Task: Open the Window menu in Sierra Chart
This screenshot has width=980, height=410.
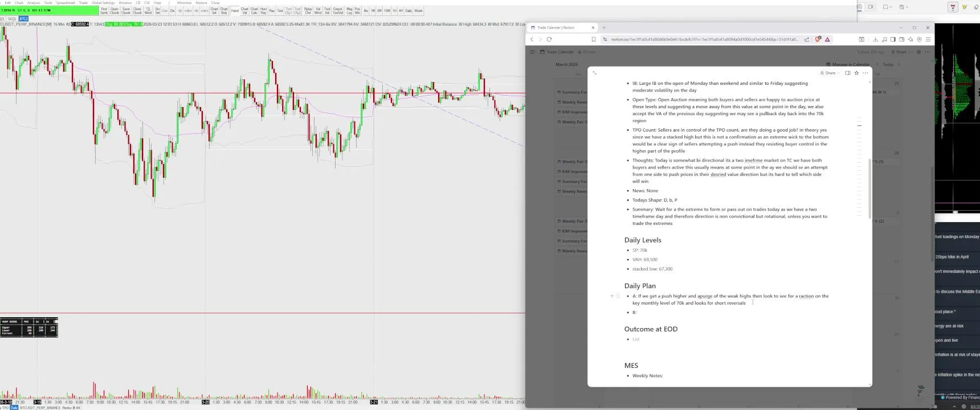Action: click(x=125, y=3)
